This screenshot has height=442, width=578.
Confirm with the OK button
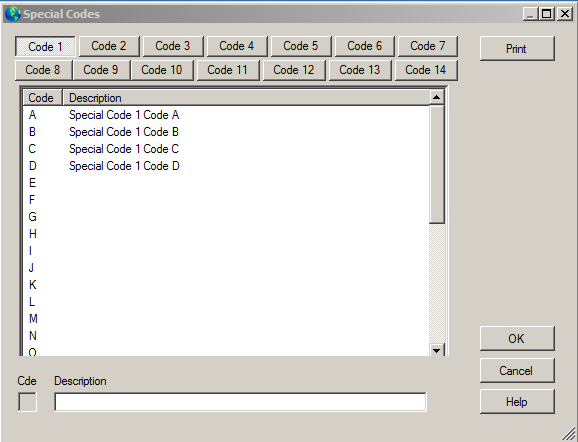click(x=517, y=338)
